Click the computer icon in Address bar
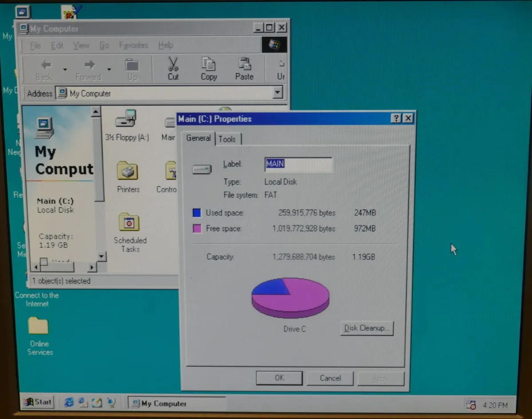 (63, 93)
